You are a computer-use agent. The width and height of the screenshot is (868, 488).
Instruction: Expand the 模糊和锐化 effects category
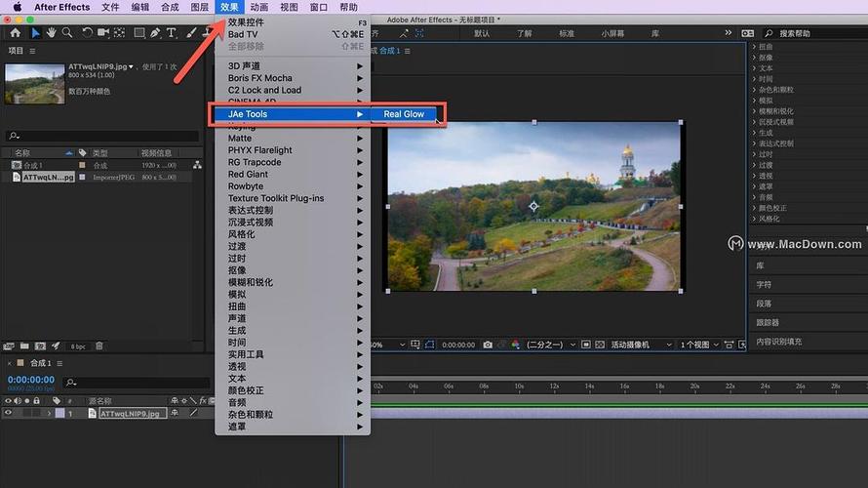tap(754, 111)
